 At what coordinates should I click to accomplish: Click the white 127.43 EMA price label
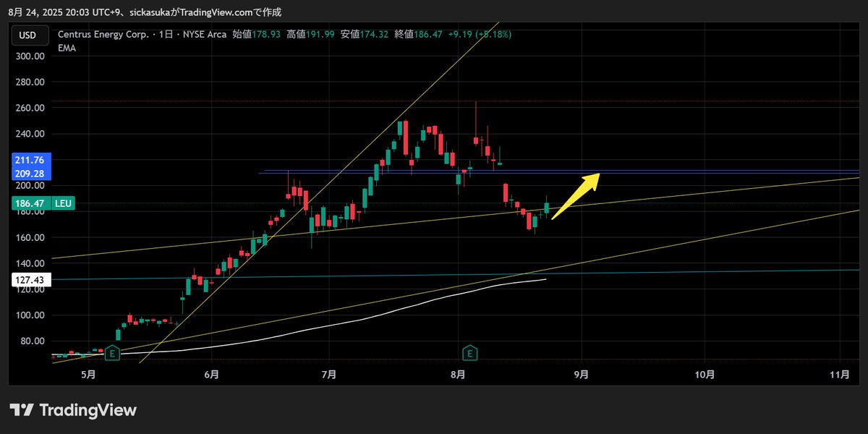click(x=30, y=280)
